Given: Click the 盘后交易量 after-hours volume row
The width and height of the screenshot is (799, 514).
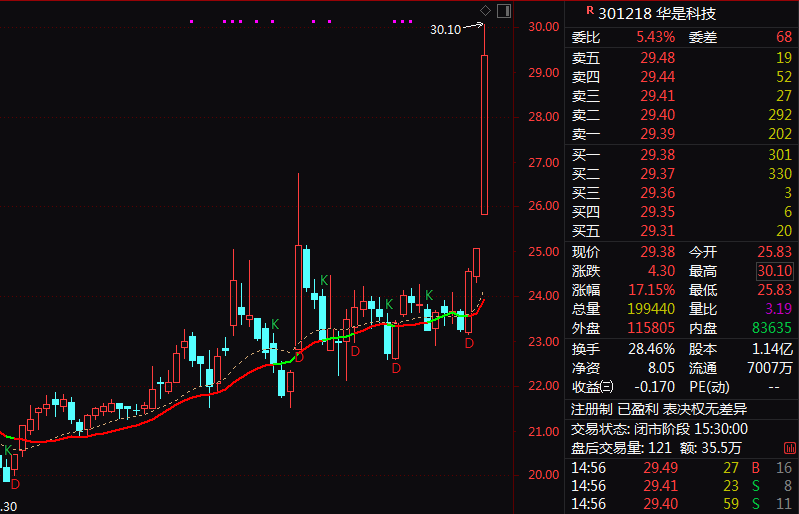Looking at the screenshot, I should [655, 447].
